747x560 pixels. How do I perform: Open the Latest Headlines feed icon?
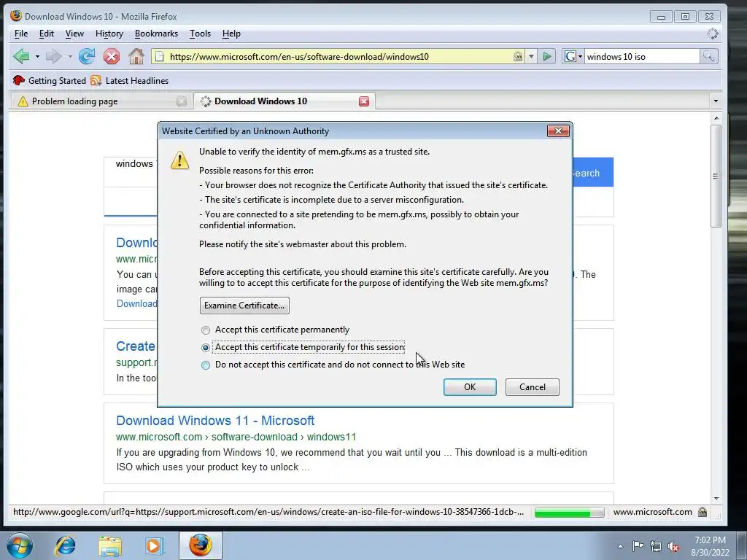tap(96, 80)
